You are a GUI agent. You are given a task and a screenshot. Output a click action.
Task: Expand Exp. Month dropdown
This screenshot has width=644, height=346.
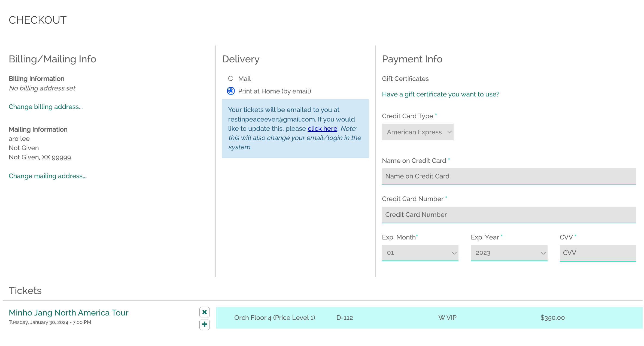pos(420,253)
